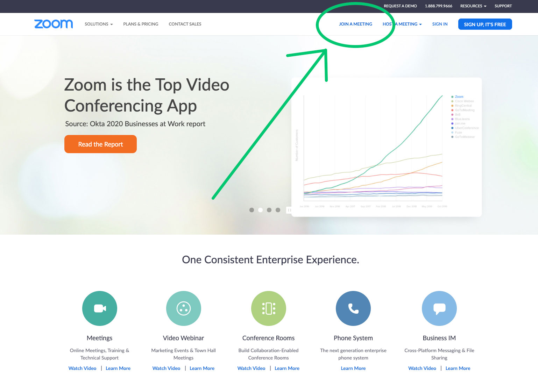Click the Zoom legend entry in chart

click(457, 97)
